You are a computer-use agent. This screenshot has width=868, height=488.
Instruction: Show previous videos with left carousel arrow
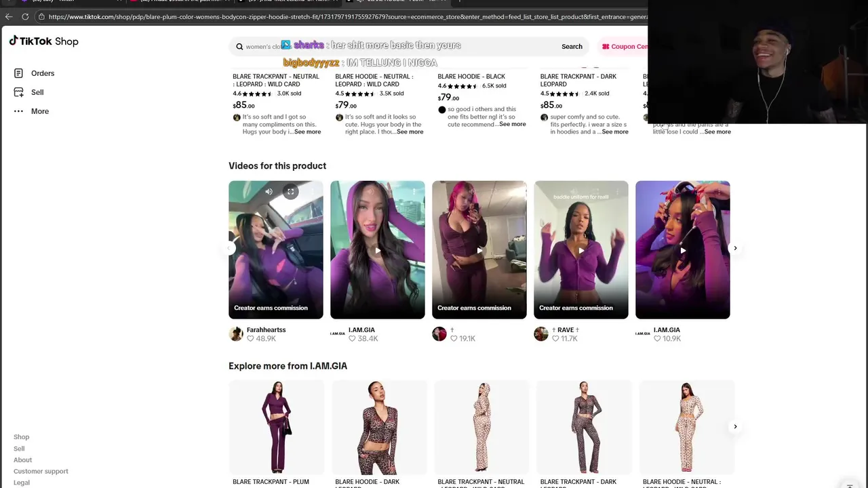click(x=231, y=248)
